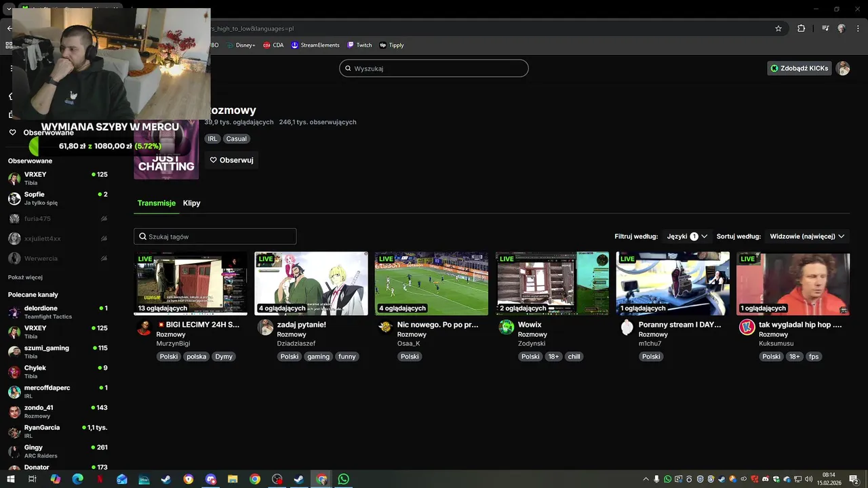This screenshot has height=488, width=868.
Task: Open stream title 'zadaj pytanie!'
Action: click(x=301, y=325)
